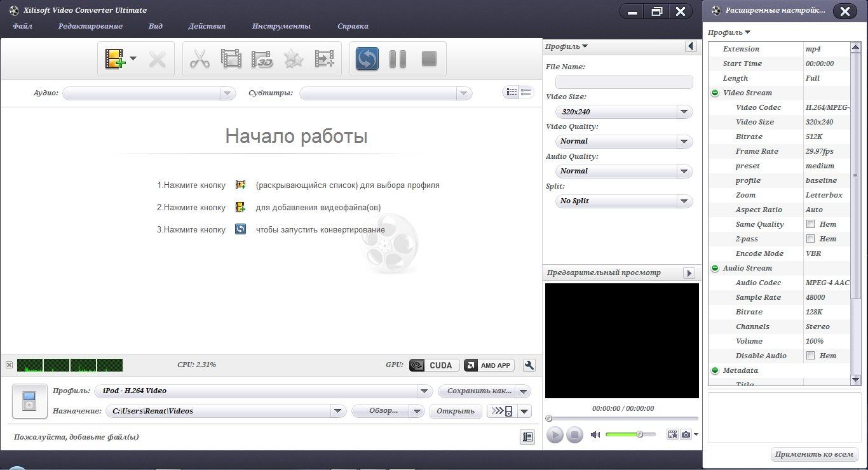Open the snapshot options dropdown arrow
Image resolution: width=868 pixels, height=470 pixels.
click(696, 434)
